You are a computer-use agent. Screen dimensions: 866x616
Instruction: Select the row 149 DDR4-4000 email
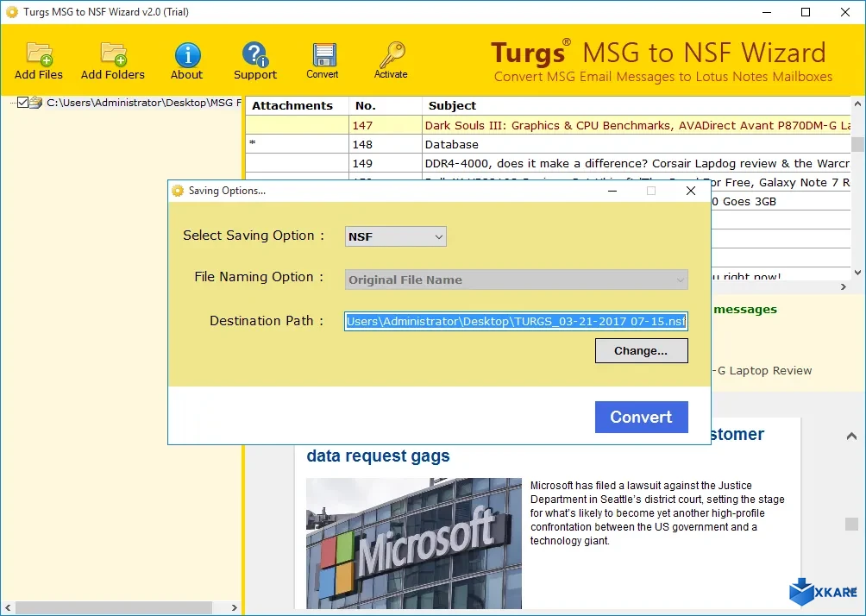coord(548,164)
